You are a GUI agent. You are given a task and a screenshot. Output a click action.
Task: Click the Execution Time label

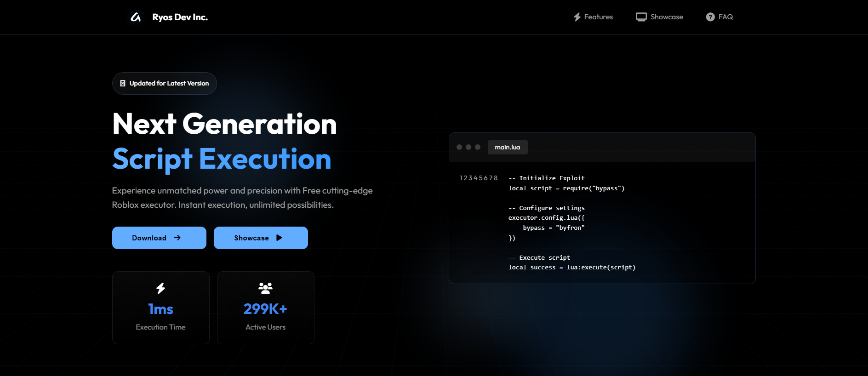(x=160, y=327)
